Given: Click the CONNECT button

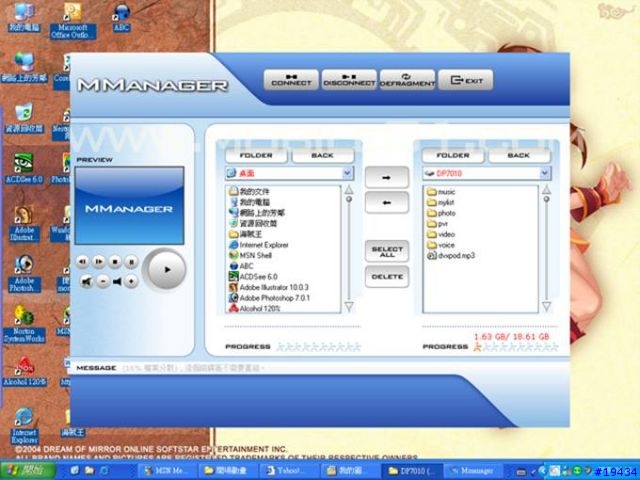Looking at the screenshot, I should 291,80.
